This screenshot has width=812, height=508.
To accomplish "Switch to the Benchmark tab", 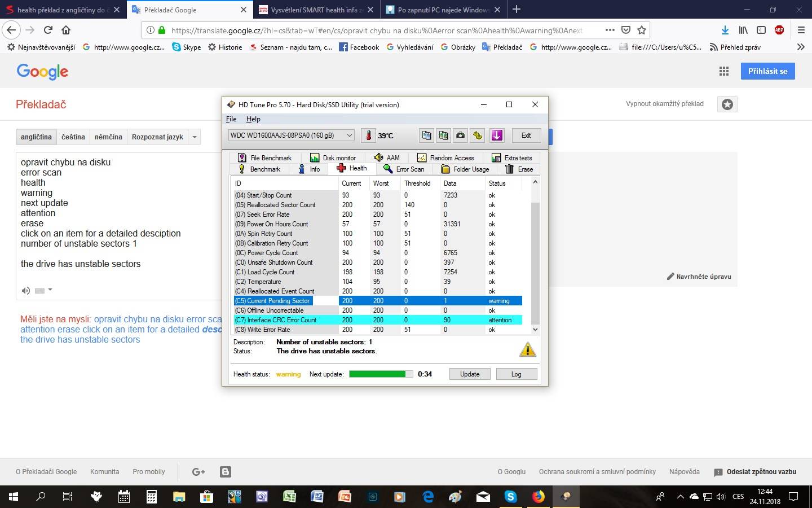I will (x=259, y=169).
